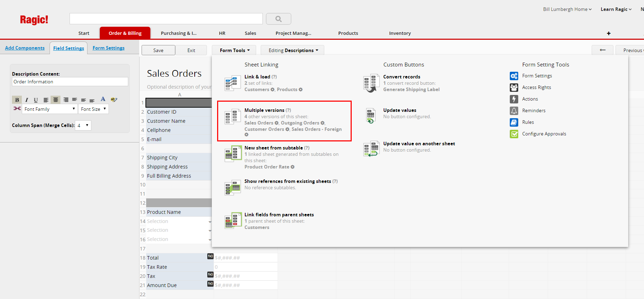
Task: Switch to the HR tab
Action: (222, 33)
